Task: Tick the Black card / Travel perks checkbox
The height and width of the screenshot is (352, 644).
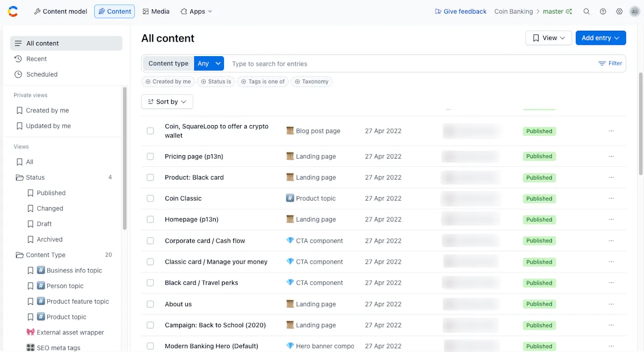Action: point(150,283)
